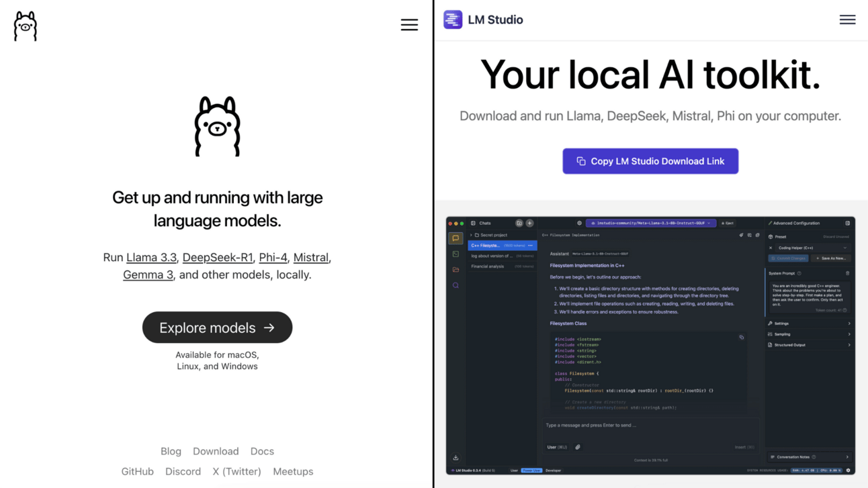Open the Coding Helper (C++) preset dropdown
This screenshot has height=488, width=868.
tap(812, 248)
